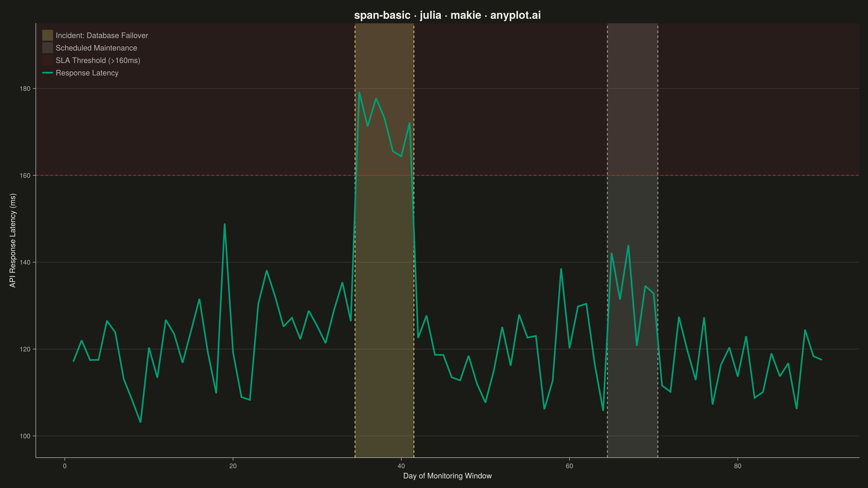
Task: Click the Incident: Database Failover legend swatch
Action: pos(47,35)
